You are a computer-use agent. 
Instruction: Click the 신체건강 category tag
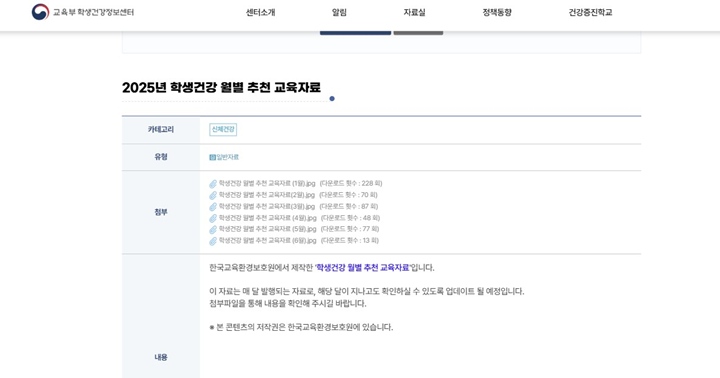[x=223, y=130]
